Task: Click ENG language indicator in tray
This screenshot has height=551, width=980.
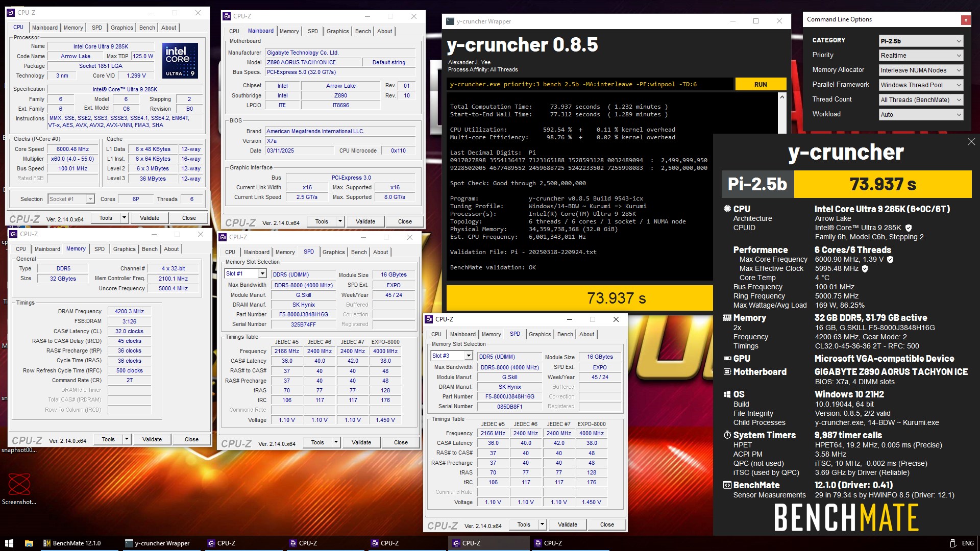Action: click(x=968, y=543)
